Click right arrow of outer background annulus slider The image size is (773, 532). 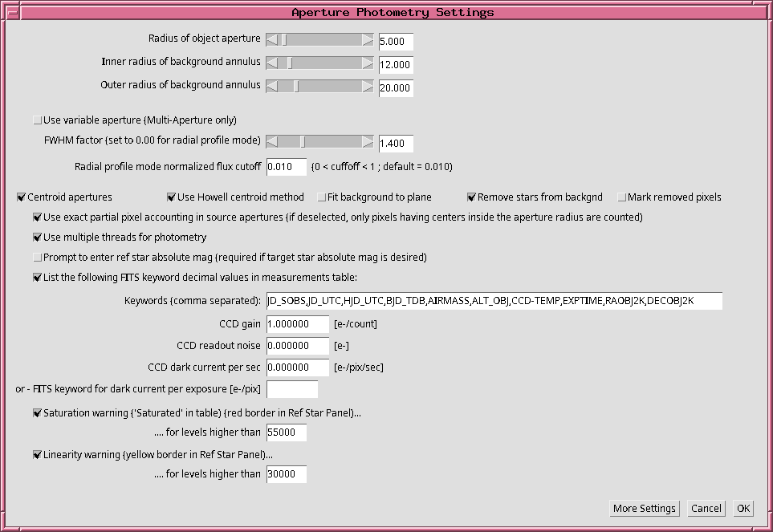[368, 87]
